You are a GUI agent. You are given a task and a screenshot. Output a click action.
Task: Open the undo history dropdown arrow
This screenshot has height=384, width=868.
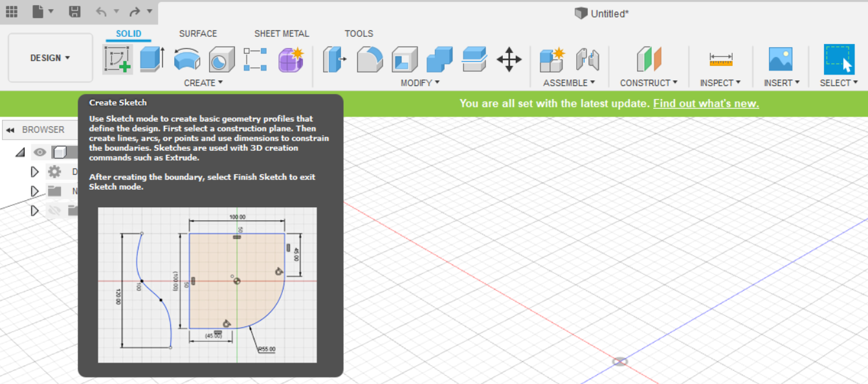117,11
